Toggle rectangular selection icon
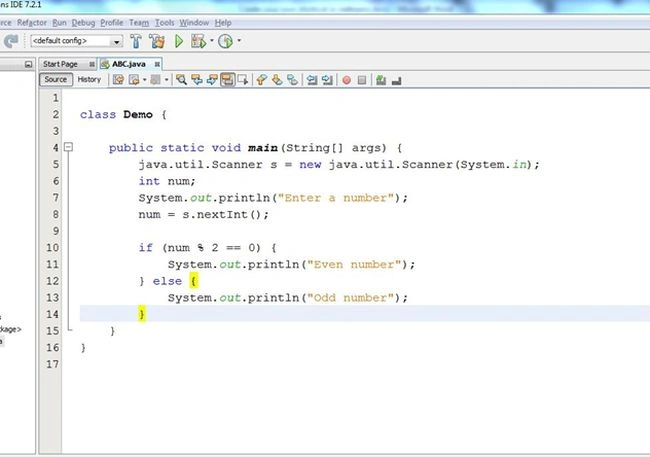This screenshot has width=650, height=457. (x=243, y=80)
